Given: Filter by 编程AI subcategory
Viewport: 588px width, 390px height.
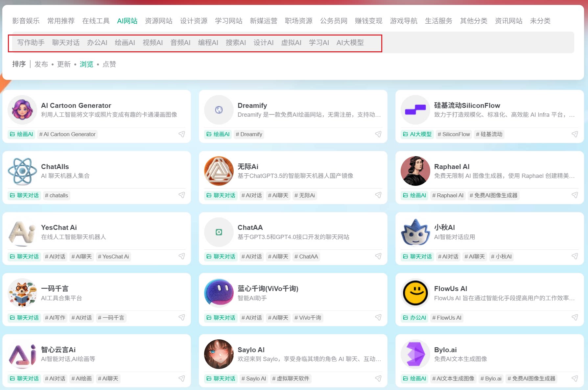Looking at the screenshot, I should (208, 43).
